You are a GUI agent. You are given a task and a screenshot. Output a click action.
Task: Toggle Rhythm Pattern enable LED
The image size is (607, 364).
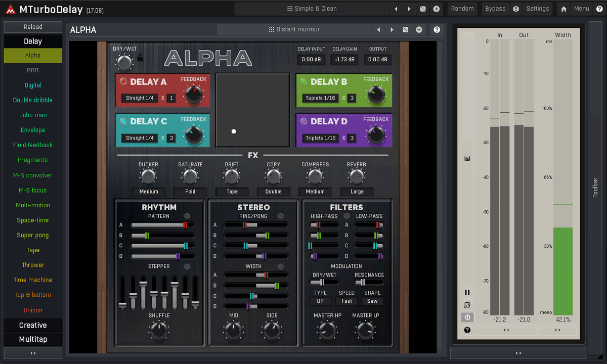point(187,216)
